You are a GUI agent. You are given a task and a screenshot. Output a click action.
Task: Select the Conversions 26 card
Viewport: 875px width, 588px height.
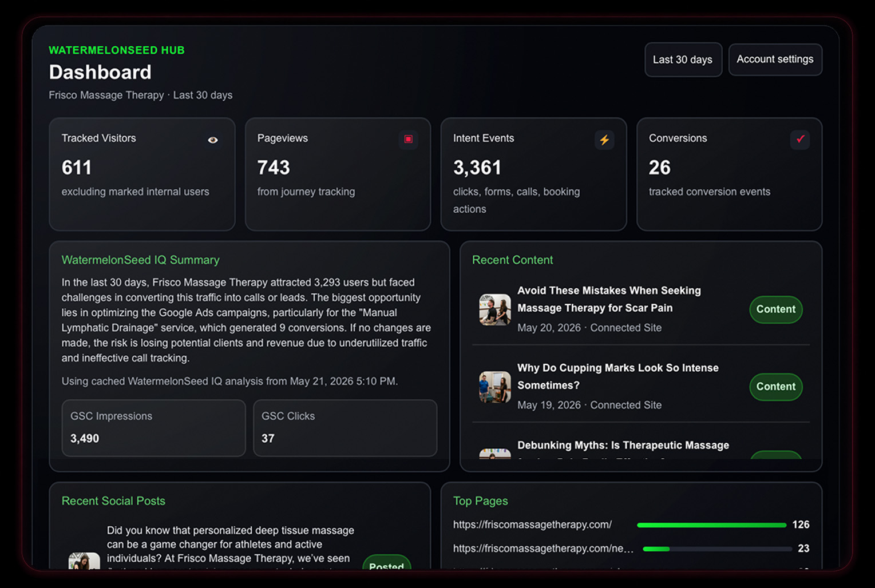coord(729,174)
